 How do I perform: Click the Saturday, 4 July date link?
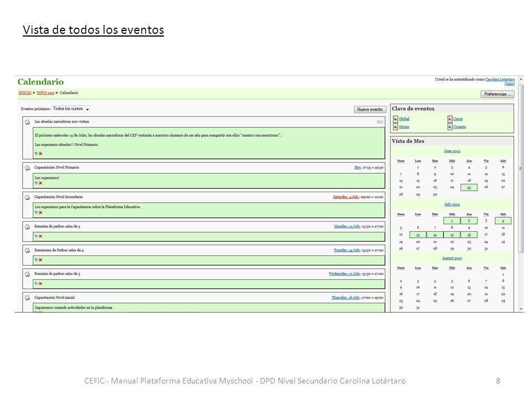pos(346,197)
